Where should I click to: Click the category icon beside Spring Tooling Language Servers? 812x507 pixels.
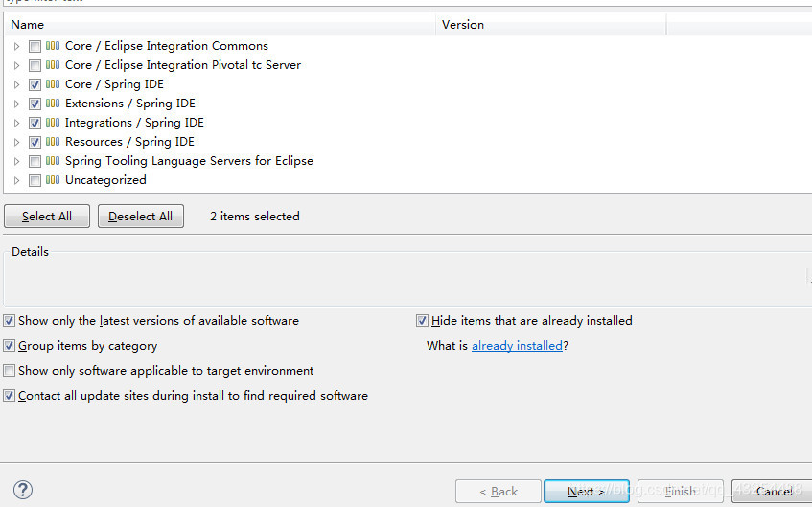(x=53, y=161)
